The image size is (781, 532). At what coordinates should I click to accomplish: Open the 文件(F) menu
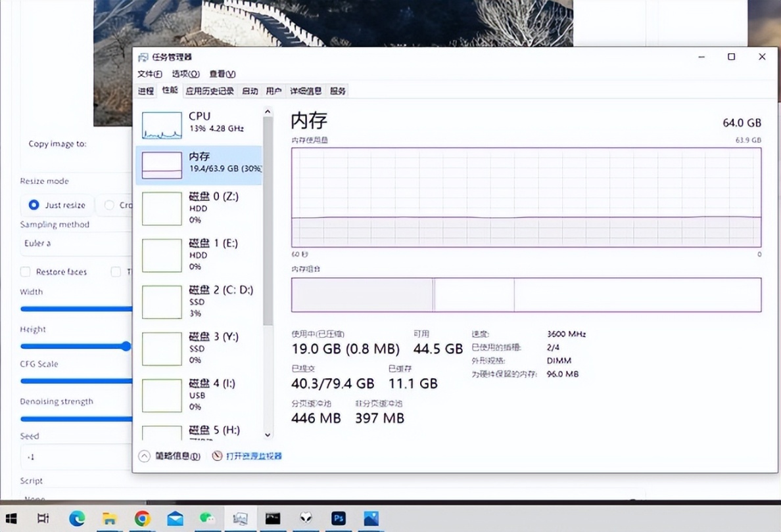150,74
